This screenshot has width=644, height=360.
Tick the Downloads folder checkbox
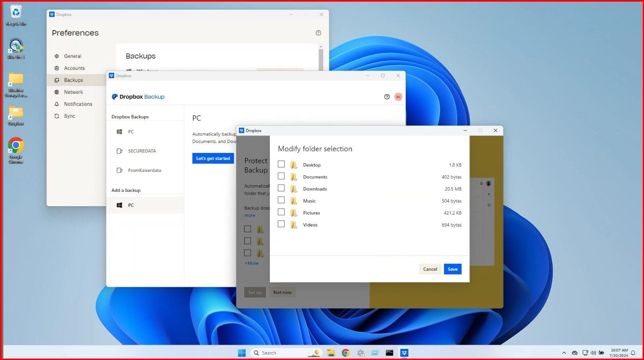coord(281,188)
